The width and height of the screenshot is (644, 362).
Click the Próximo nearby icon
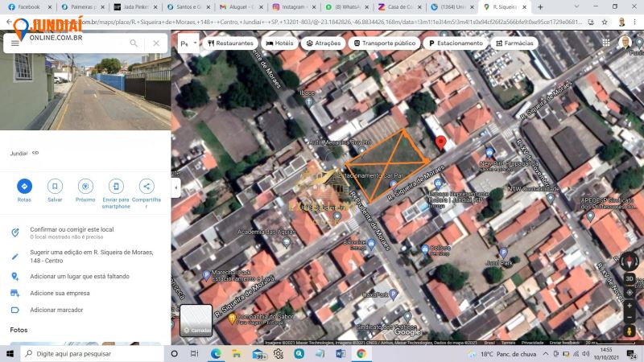pos(85,187)
